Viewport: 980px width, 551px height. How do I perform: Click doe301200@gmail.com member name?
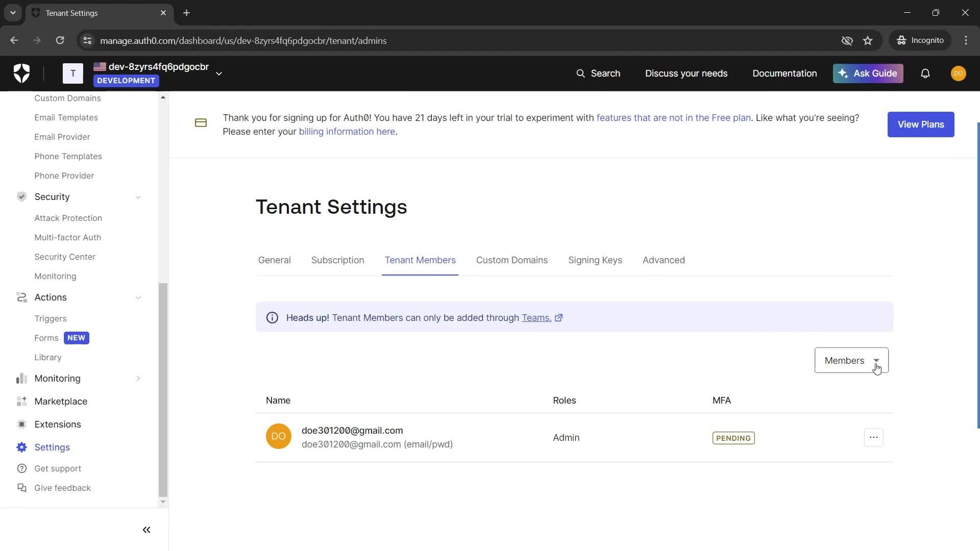[352, 431]
